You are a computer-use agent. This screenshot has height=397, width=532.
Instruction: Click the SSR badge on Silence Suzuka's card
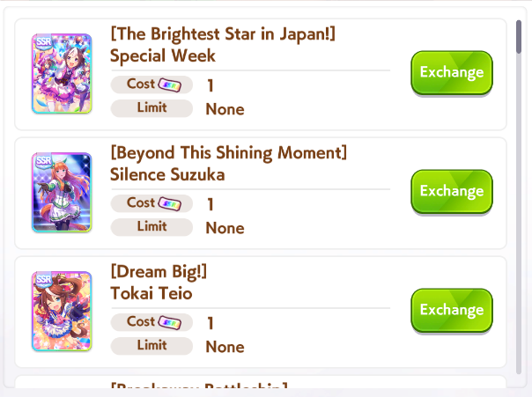coord(43,160)
